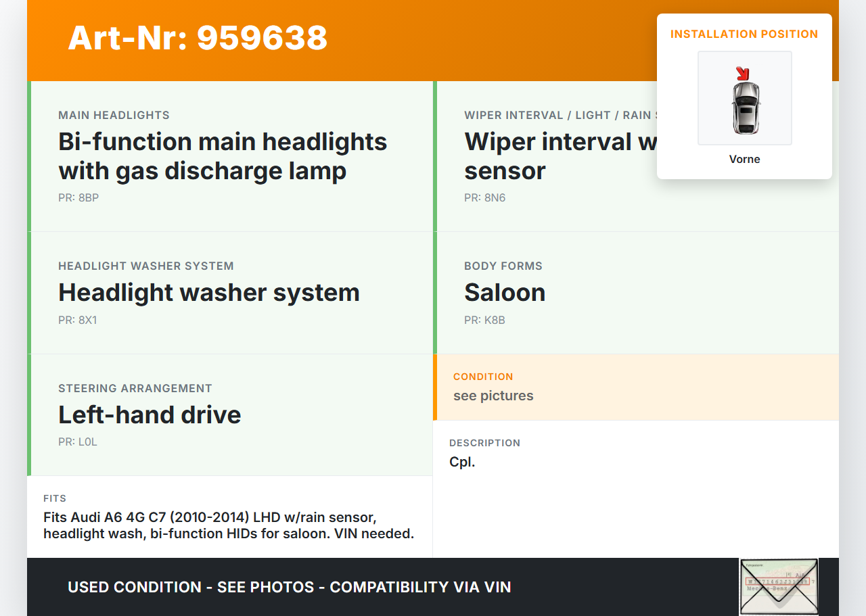Viewport: 866px width, 616px height.
Task: Click the 'Fits Audi A6 4G C7' compatibility text
Action: click(228, 525)
